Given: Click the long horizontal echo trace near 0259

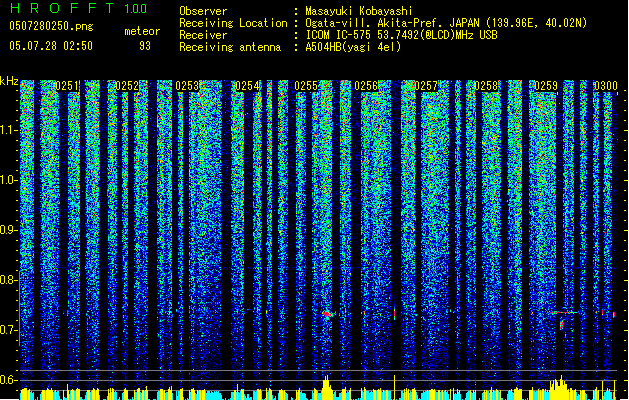Looking at the screenshot, I should 564,312.
